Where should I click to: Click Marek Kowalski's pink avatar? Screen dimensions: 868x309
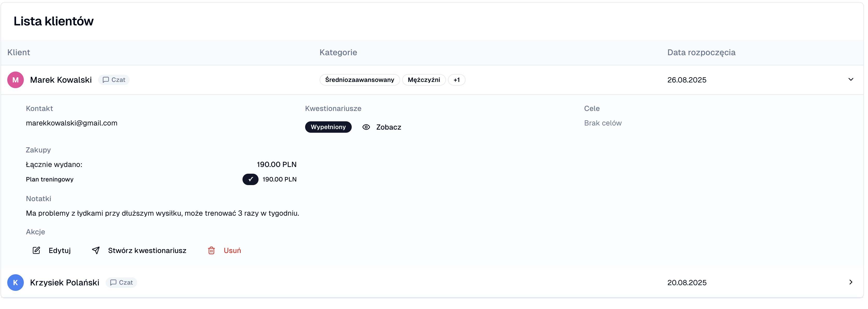click(16, 80)
